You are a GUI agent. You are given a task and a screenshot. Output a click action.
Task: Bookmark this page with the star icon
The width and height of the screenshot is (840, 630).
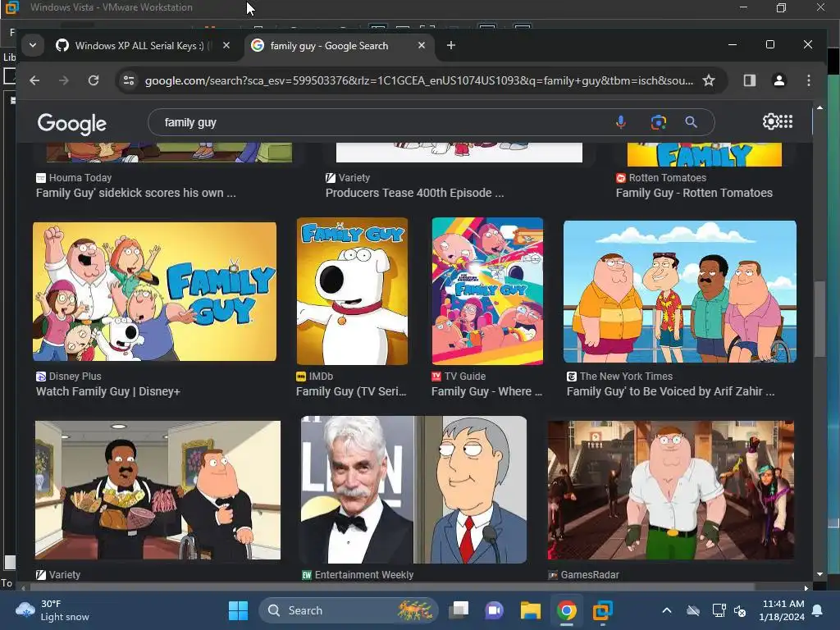pyautogui.click(x=709, y=80)
